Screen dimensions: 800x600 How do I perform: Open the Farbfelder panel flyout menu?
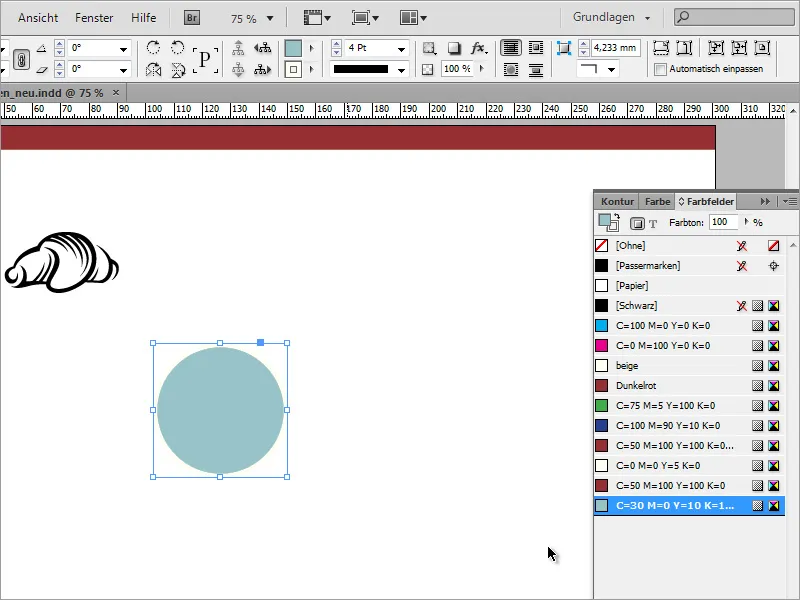[790, 202]
